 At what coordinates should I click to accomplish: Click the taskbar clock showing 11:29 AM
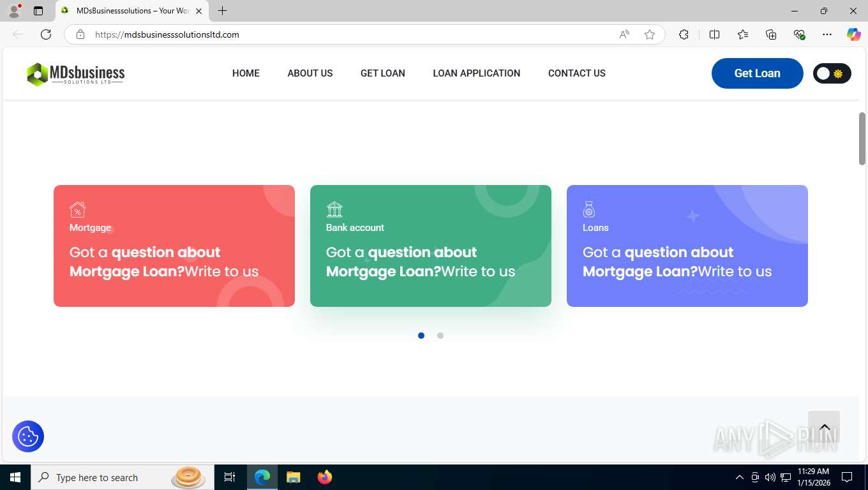click(813, 477)
